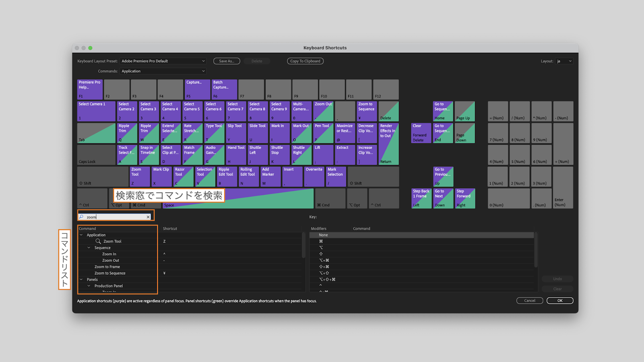Select the None modifier row
This screenshot has width=644, height=362.
click(x=421, y=235)
